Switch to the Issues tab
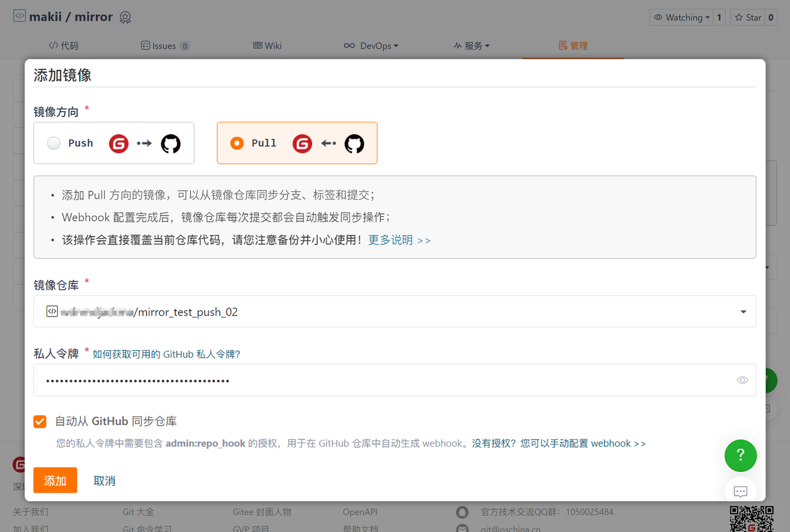Screen dimensions: 790x532 [165, 46]
